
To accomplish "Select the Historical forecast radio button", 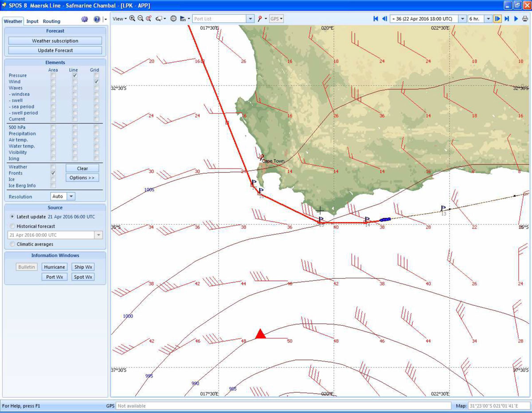I will (12, 226).
